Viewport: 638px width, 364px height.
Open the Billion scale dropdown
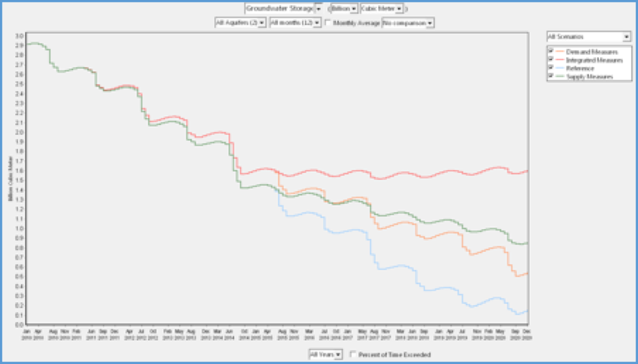(x=354, y=9)
